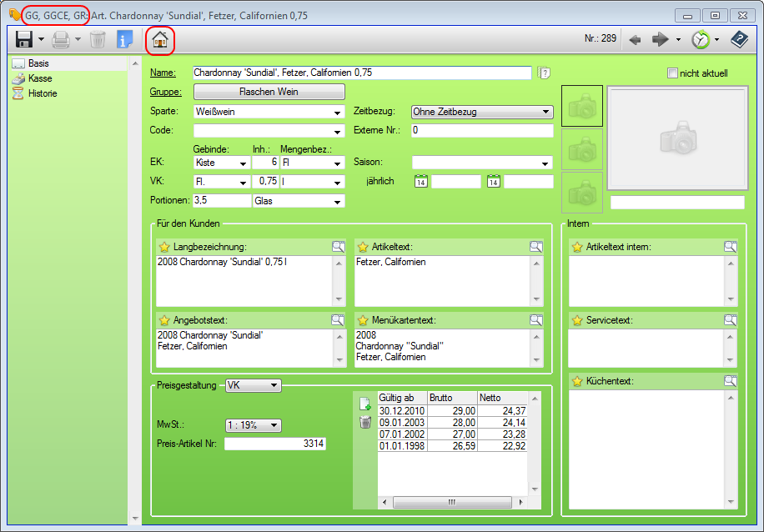Open magnifier icon for Langbezeichnung text
Screen dimensions: 764x532
338,247
